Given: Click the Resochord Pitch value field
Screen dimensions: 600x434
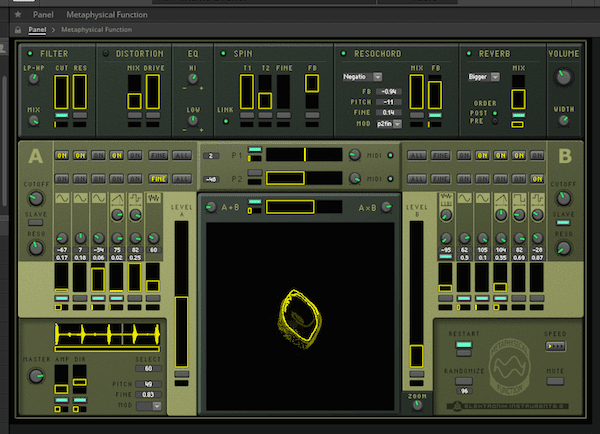Looking at the screenshot, I should coord(388,102).
